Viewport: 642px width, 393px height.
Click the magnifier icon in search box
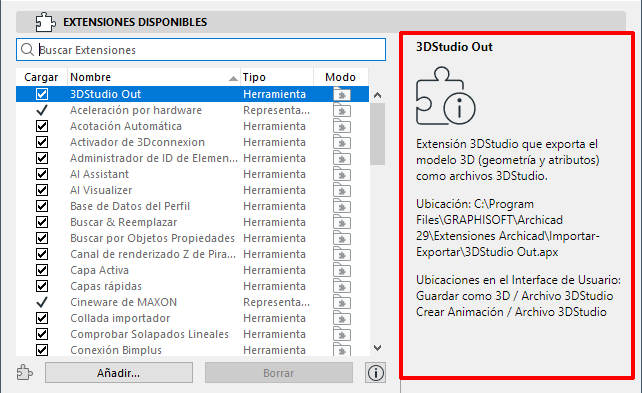[27, 50]
